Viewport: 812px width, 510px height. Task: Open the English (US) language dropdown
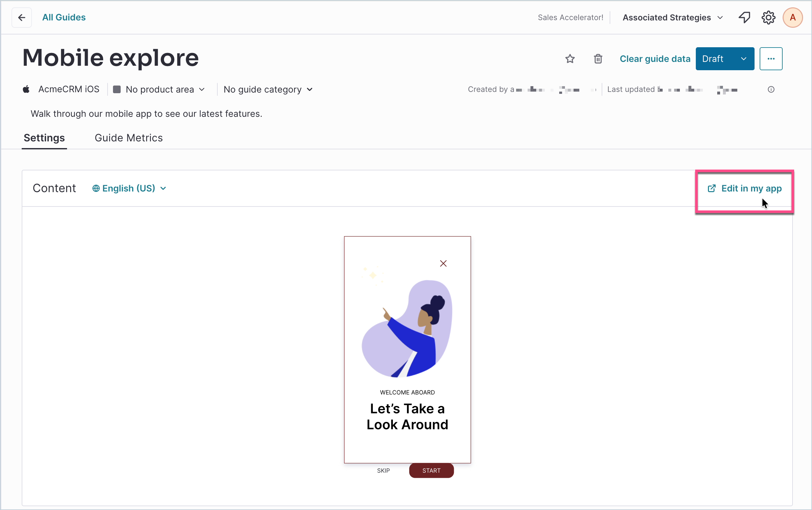coord(130,188)
